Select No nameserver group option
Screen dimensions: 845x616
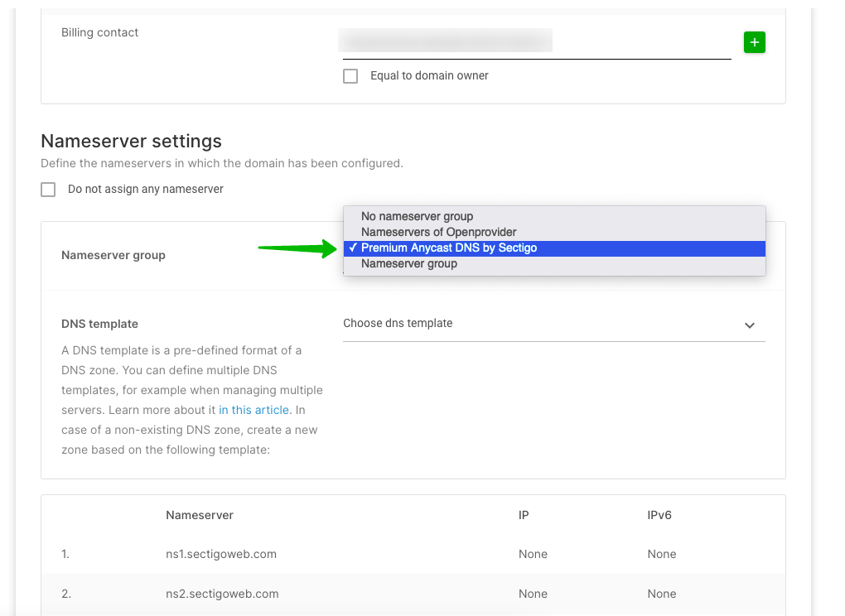(554, 216)
